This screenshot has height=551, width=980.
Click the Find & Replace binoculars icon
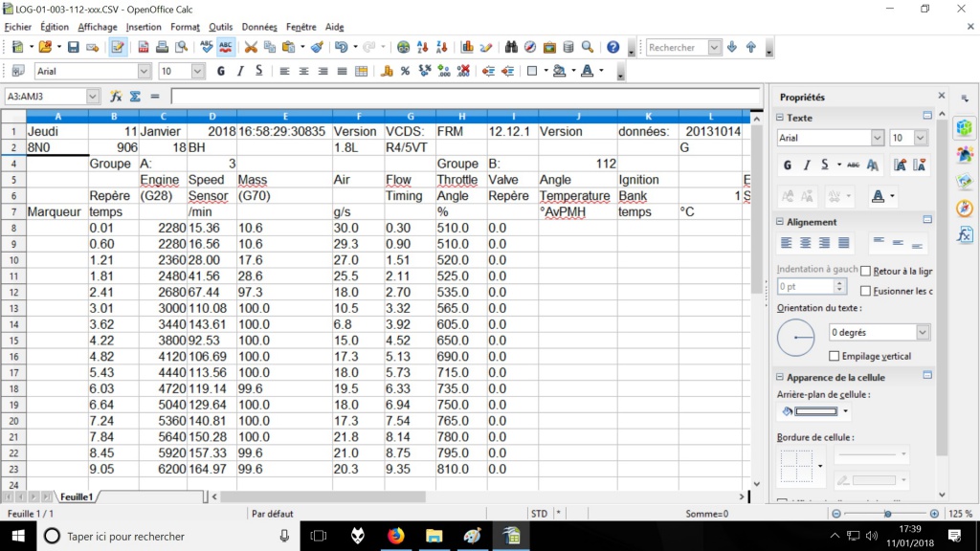click(x=511, y=47)
